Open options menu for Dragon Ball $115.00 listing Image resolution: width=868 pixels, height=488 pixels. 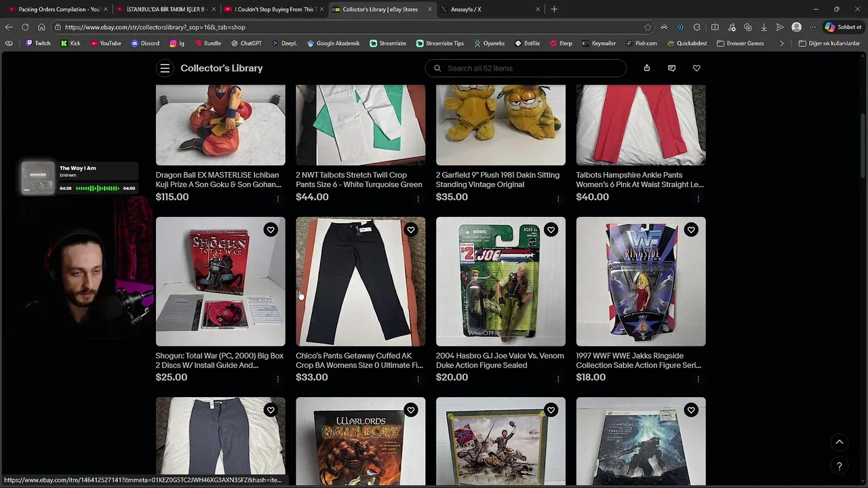pos(278,199)
